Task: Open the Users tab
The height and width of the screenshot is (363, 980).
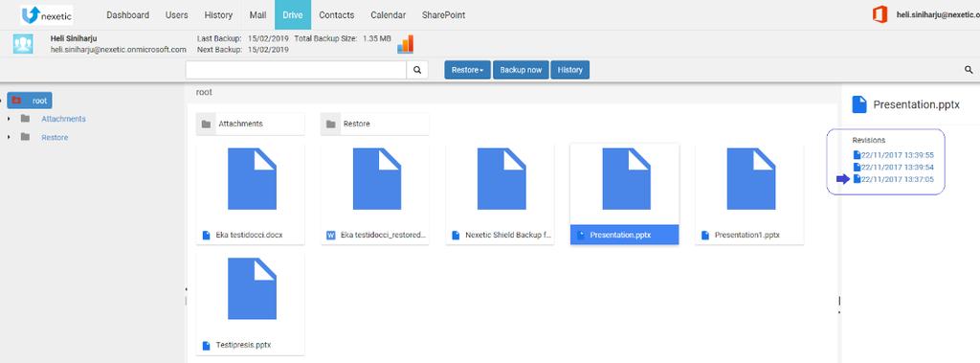Action: click(177, 15)
